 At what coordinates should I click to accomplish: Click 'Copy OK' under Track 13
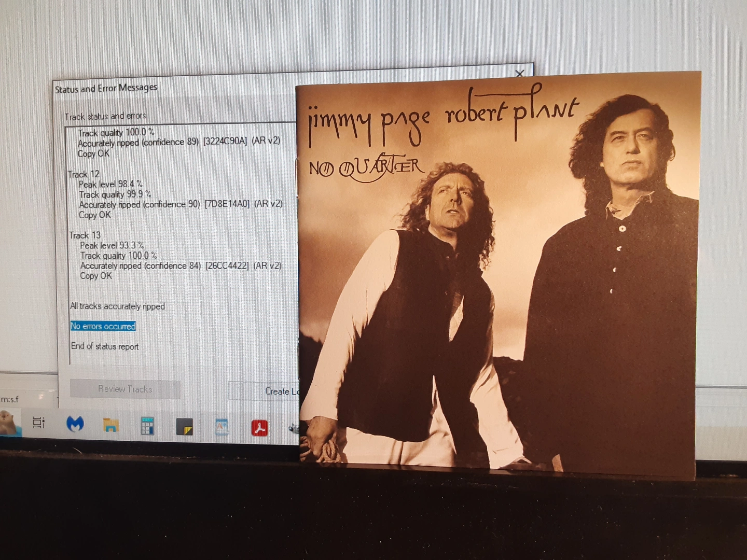pos(96,276)
